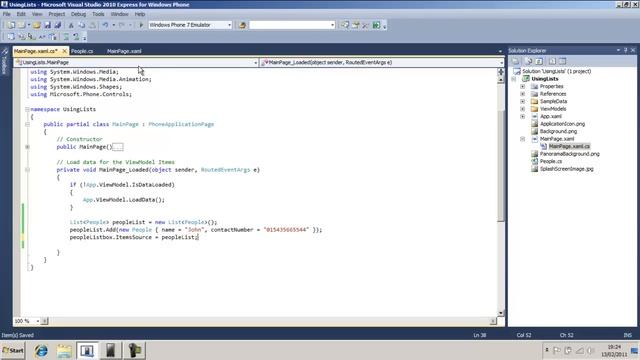The width and height of the screenshot is (640, 360).
Task: Open the Debug menu
Action: coord(78,14)
